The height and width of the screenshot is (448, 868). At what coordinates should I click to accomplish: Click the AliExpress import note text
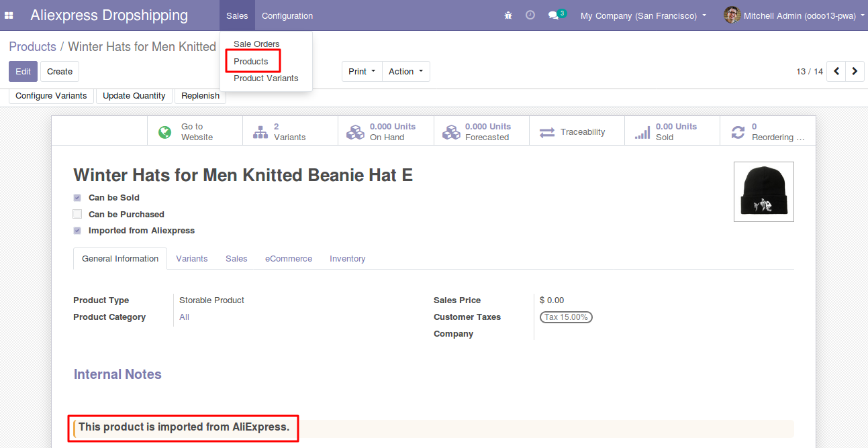pyautogui.click(x=184, y=427)
